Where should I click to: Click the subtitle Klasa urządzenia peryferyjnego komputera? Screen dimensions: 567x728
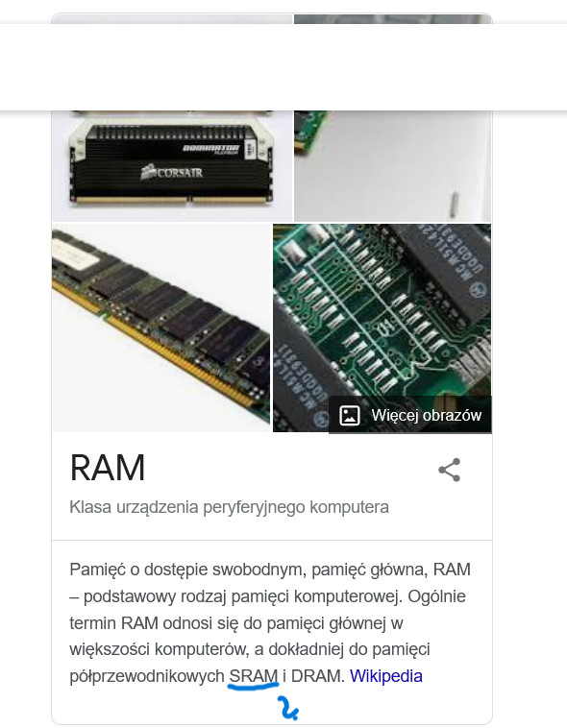point(229,507)
